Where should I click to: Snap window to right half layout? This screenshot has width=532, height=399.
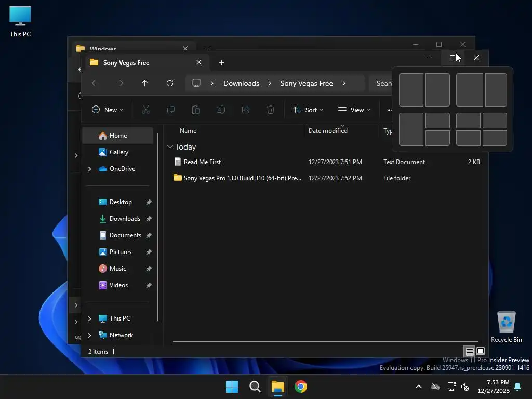tap(437, 90)
